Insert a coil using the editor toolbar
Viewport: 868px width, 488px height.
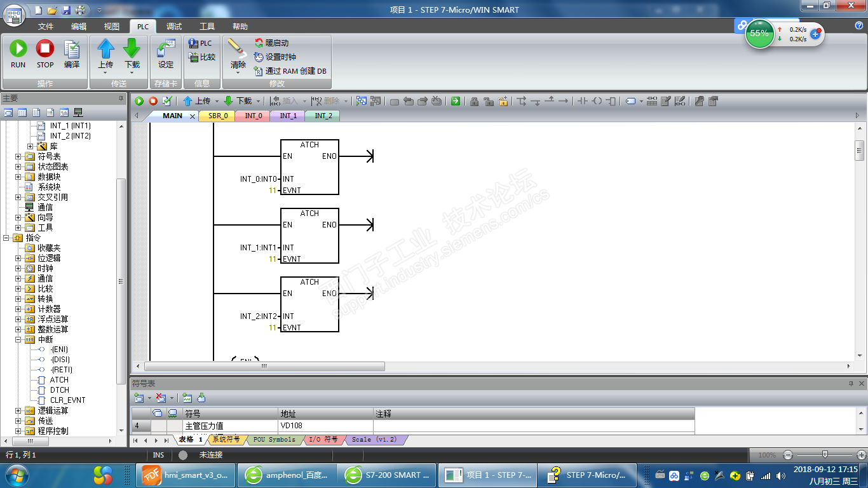coord(597,101)
